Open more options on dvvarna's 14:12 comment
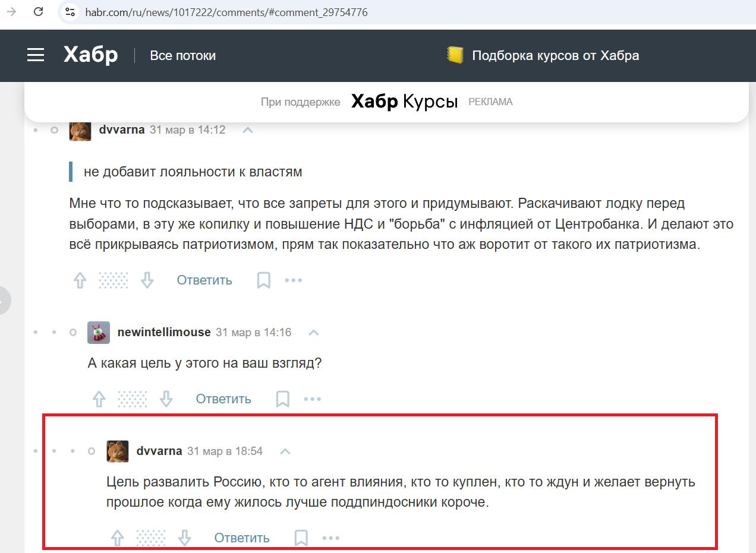 point(294,280)
